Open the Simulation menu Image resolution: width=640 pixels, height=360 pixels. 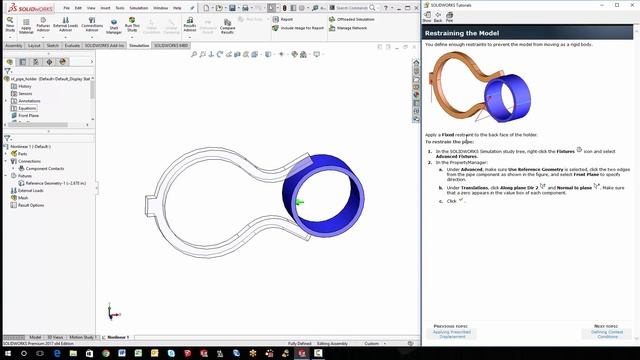point(139,8)
